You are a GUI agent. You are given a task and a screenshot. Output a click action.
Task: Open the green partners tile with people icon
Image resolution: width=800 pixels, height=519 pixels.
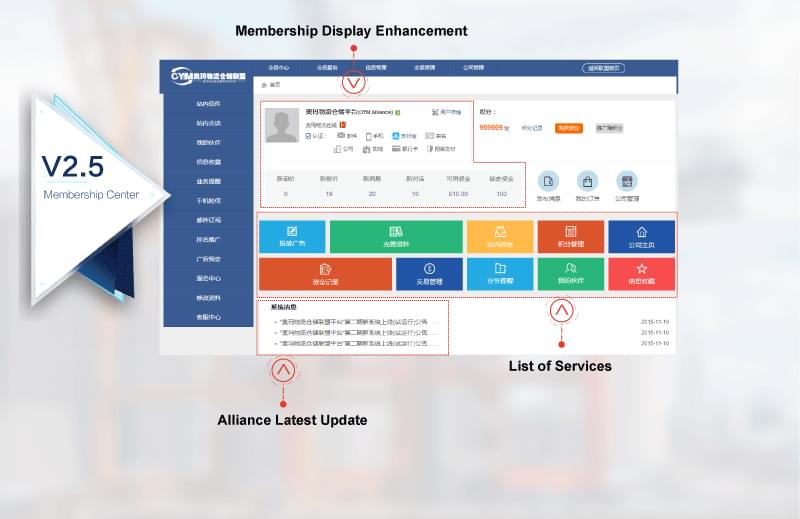(x=570, y=274)
